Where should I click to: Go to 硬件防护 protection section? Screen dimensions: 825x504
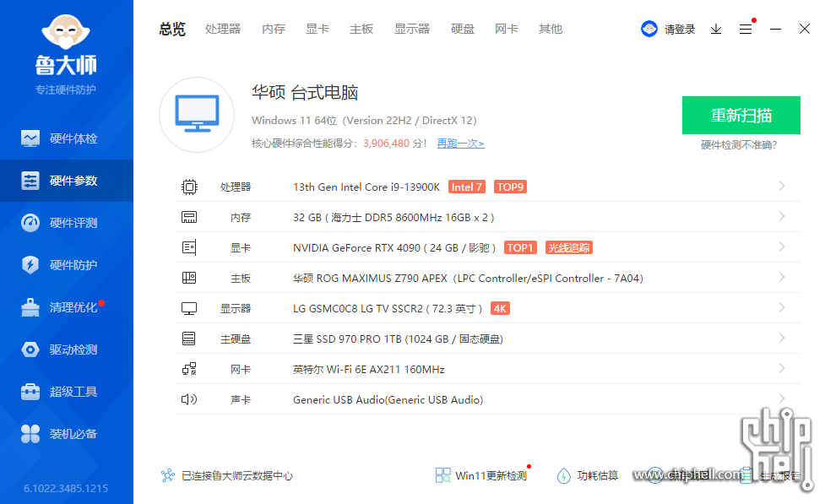coord(67,264)
